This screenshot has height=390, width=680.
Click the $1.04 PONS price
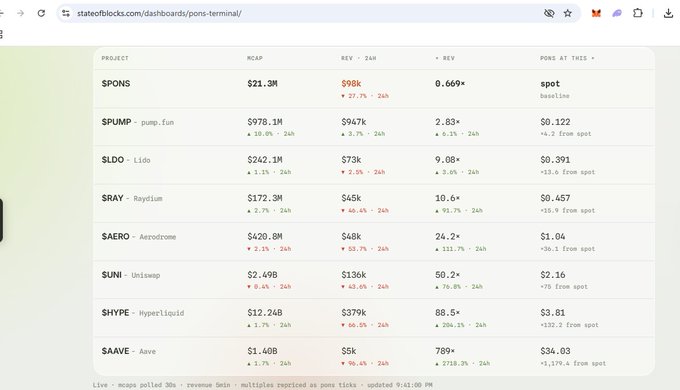[x=552, y=237]
